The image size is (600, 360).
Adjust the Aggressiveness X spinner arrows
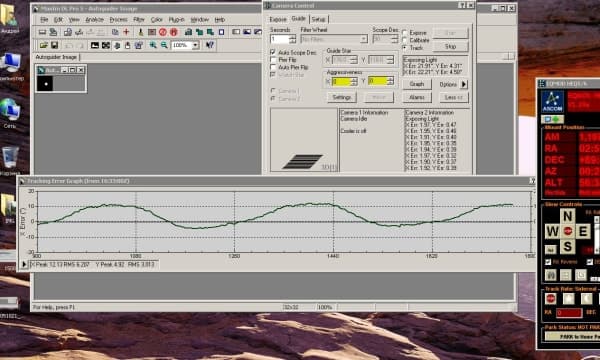point(354,81)
